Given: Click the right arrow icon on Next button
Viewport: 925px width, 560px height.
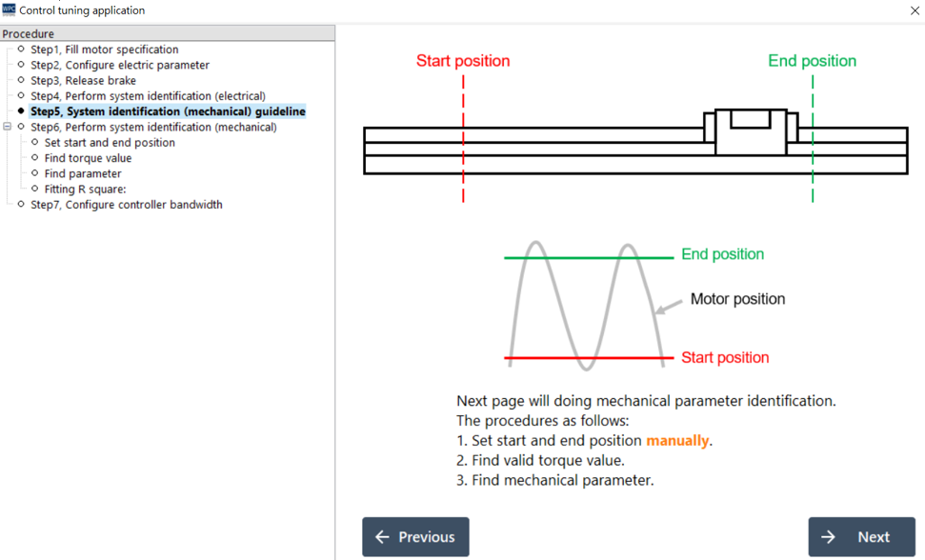Looking at the screenshot, I should [x=828, y=537].
